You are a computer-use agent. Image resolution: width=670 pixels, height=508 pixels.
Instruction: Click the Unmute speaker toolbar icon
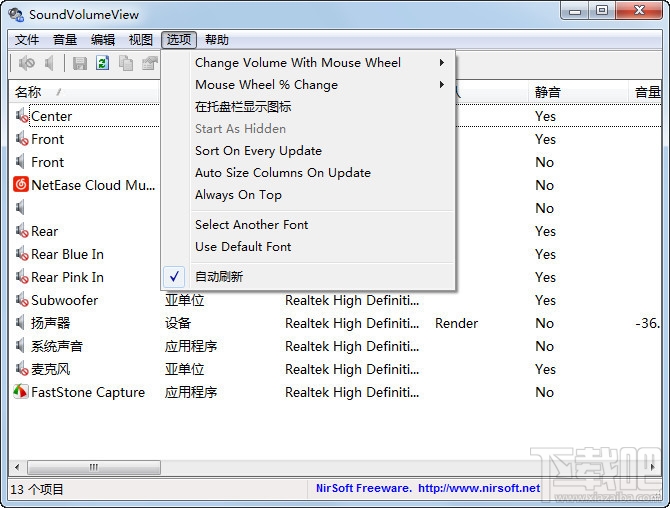coord(50,63)
